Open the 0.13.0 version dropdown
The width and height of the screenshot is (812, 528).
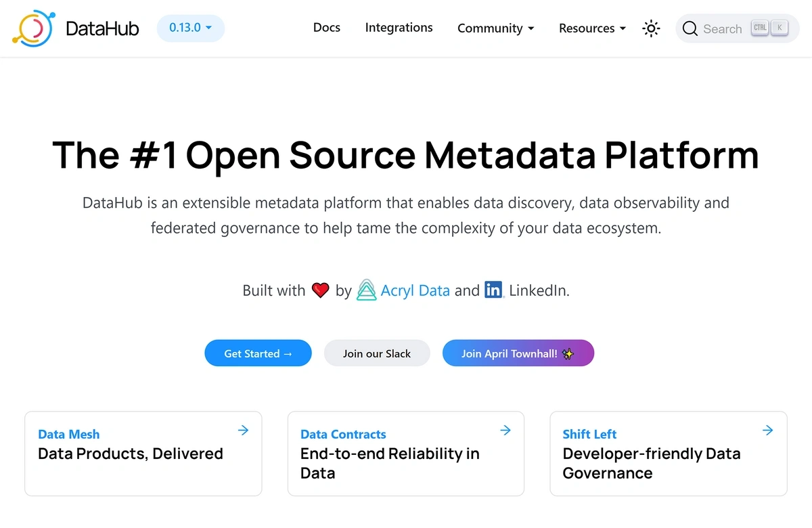click(x=191, y=28)
